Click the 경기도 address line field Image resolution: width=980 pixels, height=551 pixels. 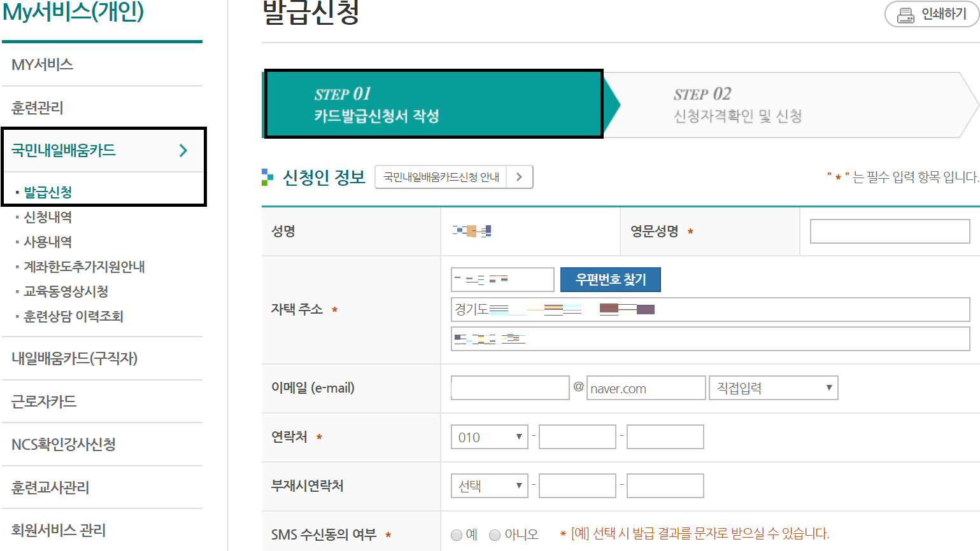tap(710, 309)
